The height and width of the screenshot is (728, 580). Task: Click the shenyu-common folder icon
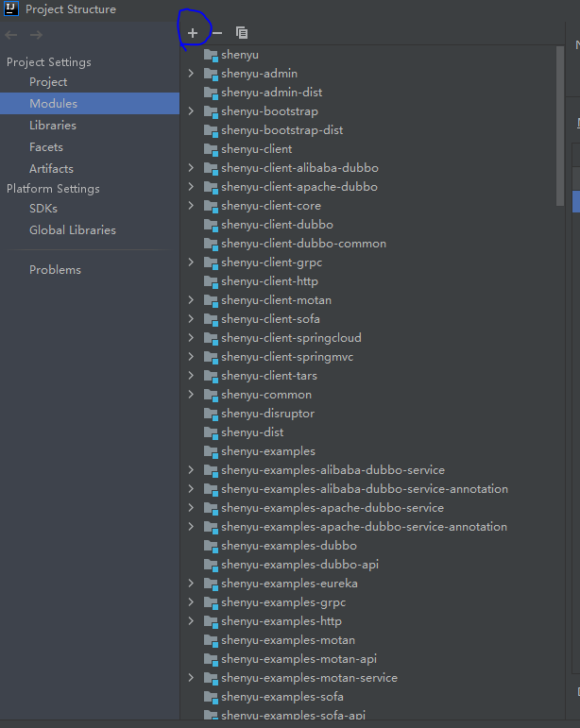pyautogui.click(x=211, y=395)
